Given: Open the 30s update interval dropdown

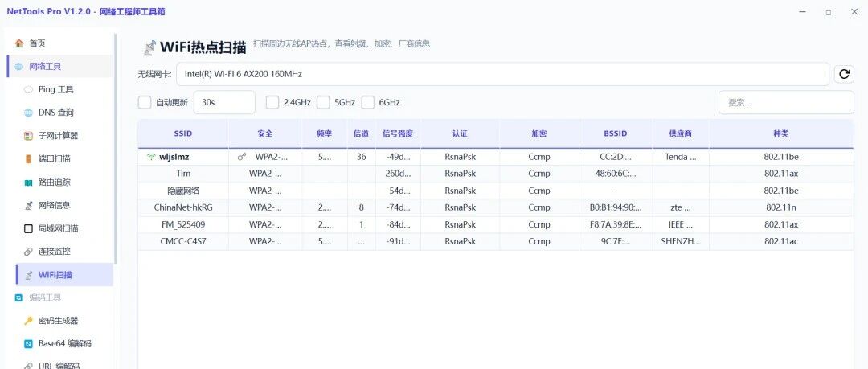Looking at the screenshot, I should pos(224,103).
